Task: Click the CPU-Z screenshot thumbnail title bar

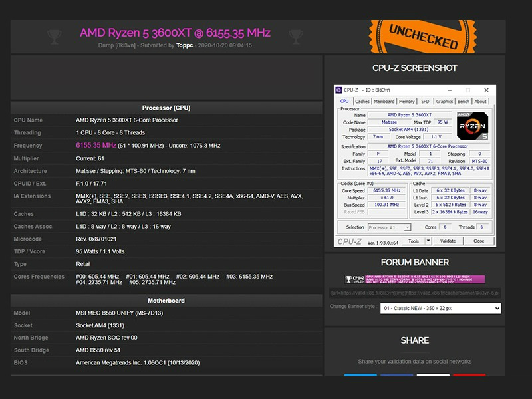Action: (x=414, y=90)
